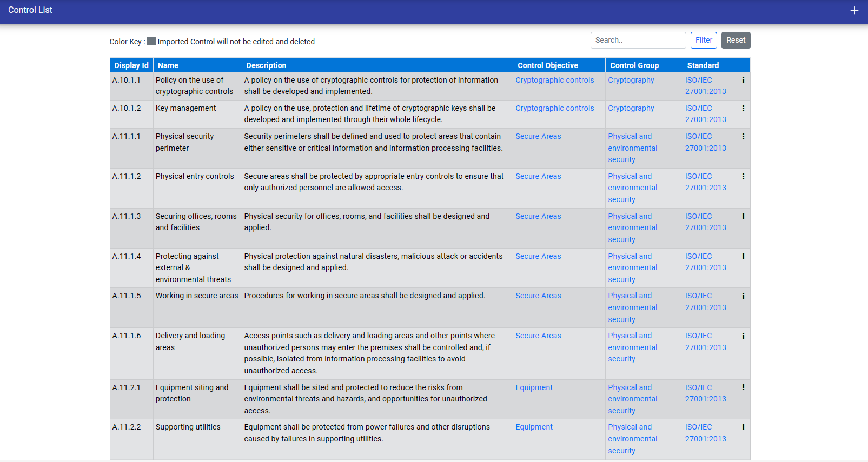The height and width of the screenshot is (462, 868).
Task: Sort by the Display Id column header
Action: (131, 65)
